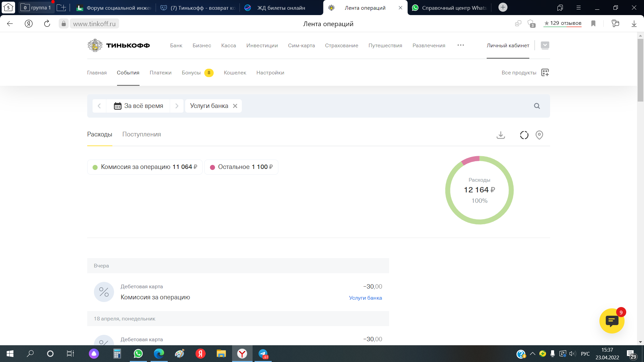Open the Развлечения section
The height and width of the screenshot is (362, 644).
point(429,46)
